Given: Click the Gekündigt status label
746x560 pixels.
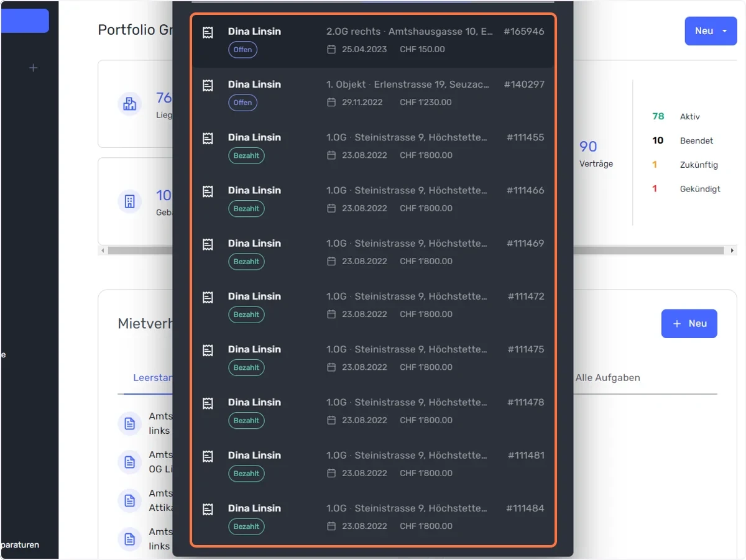Looking at the screenshot, I should pos(700,189).
